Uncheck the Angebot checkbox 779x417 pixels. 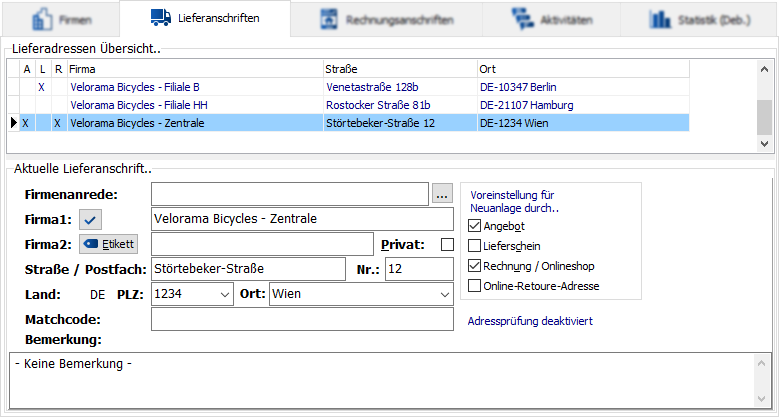(x=474, y=226)
